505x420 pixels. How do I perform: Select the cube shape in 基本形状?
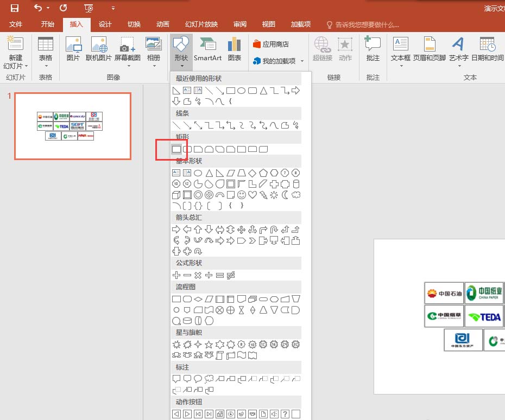pos(176,195)
